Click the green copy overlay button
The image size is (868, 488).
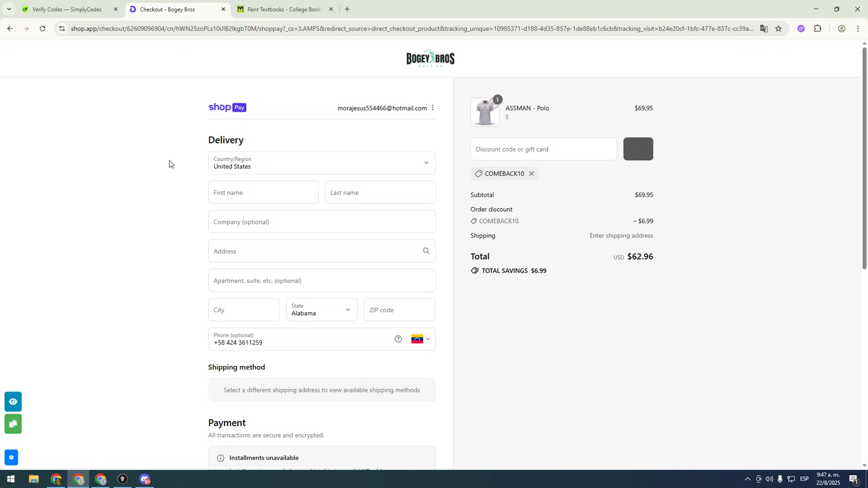tap(13, 424)
